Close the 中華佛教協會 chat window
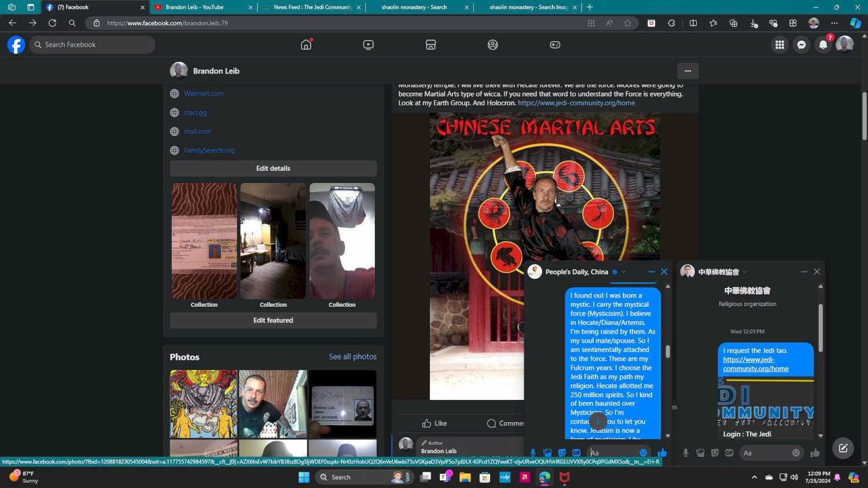The width and height of the screenshot is (868, 488). (817, 271)
